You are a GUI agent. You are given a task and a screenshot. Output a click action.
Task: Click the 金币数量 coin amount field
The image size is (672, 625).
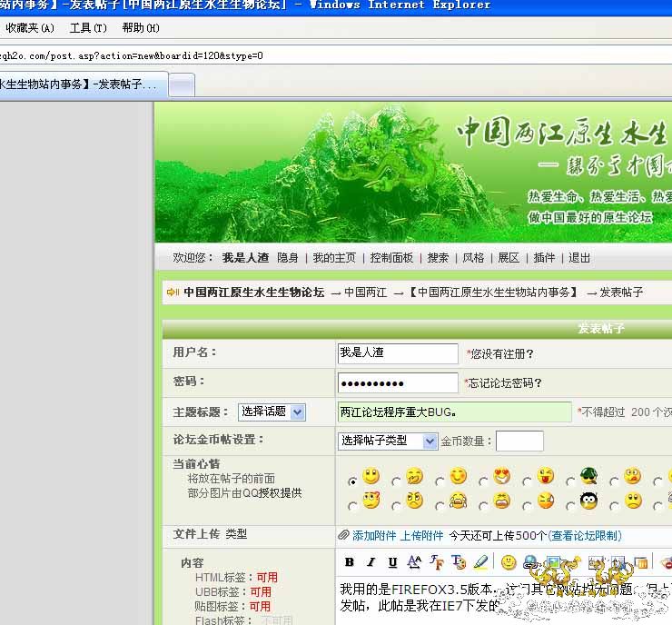pyautogui.click(x=519, y=441)
